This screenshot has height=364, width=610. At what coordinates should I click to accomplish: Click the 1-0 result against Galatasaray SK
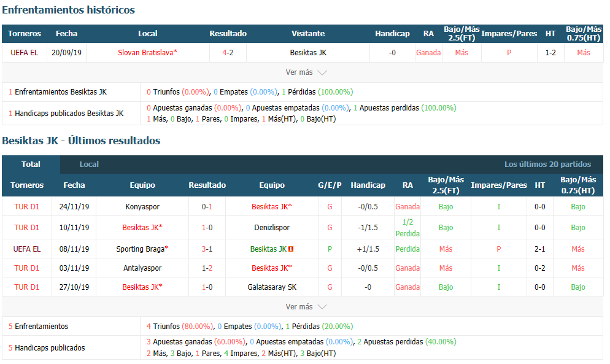click(207, 287)
